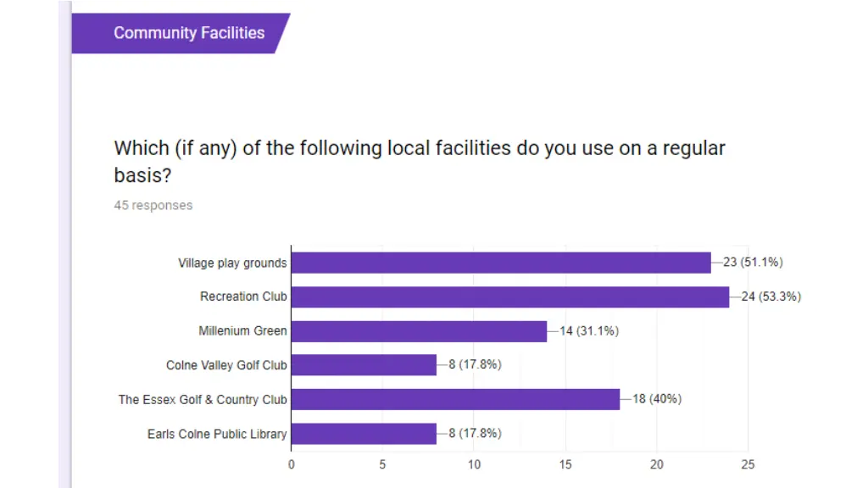Click the 24 (53.3%) value label
The width and height of the screenshot is (868, 488).
771,297
